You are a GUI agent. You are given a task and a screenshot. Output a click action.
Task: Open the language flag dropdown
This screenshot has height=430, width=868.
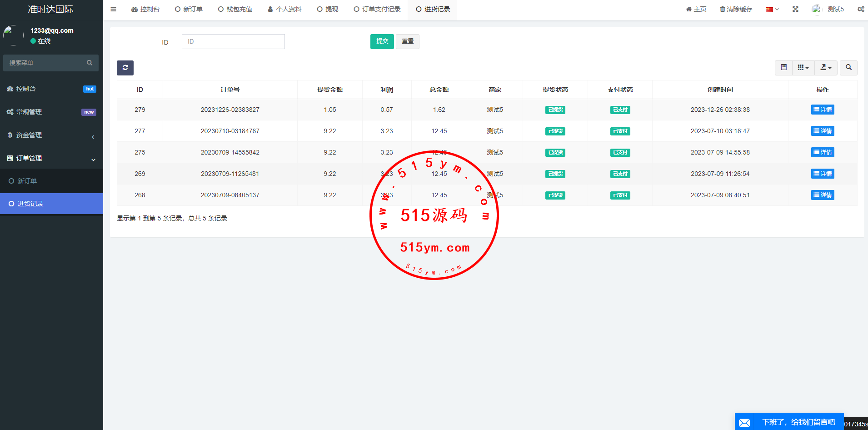coord(772,10)
